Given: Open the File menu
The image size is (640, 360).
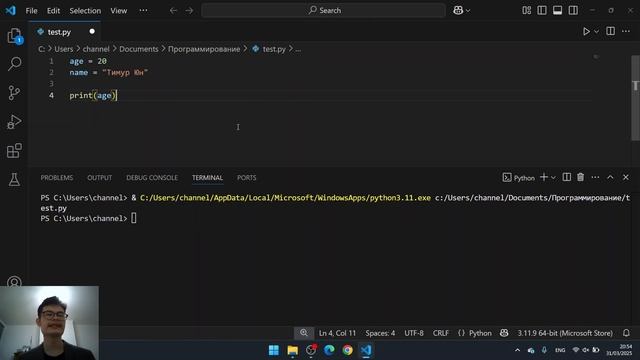Looking at the screenshot, I should tap(31, 11).
